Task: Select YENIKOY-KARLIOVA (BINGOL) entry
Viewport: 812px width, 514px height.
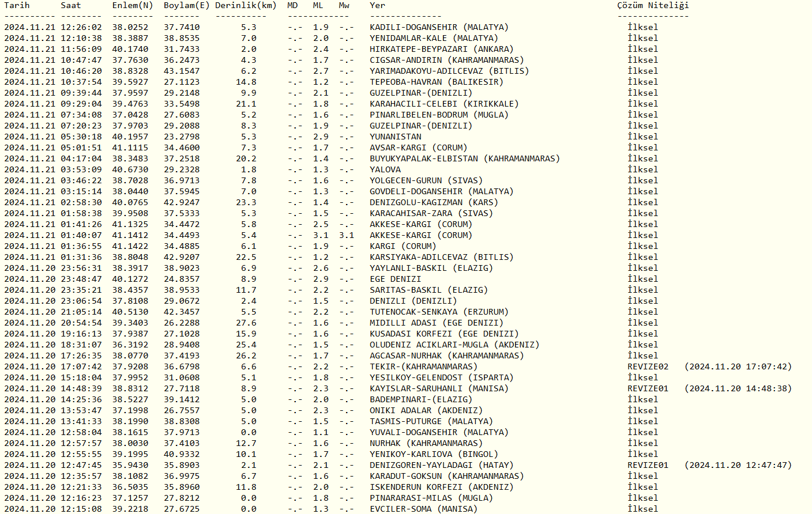Action: point(434,454)
